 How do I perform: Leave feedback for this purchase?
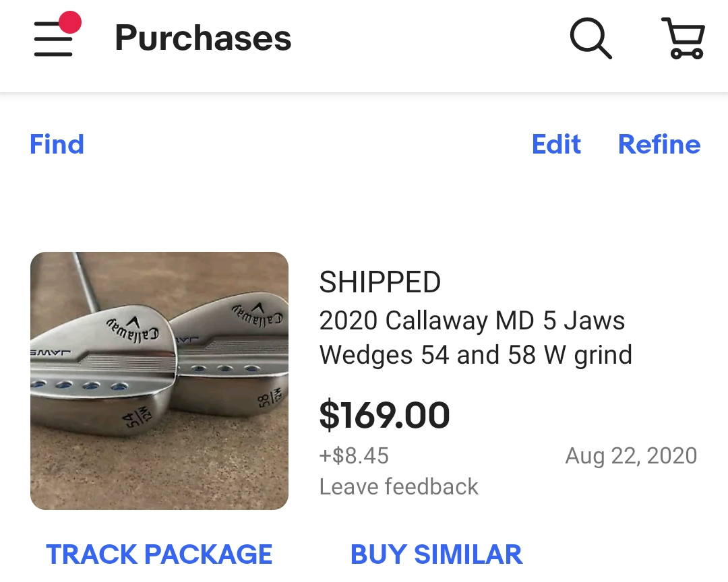[398, 486]
